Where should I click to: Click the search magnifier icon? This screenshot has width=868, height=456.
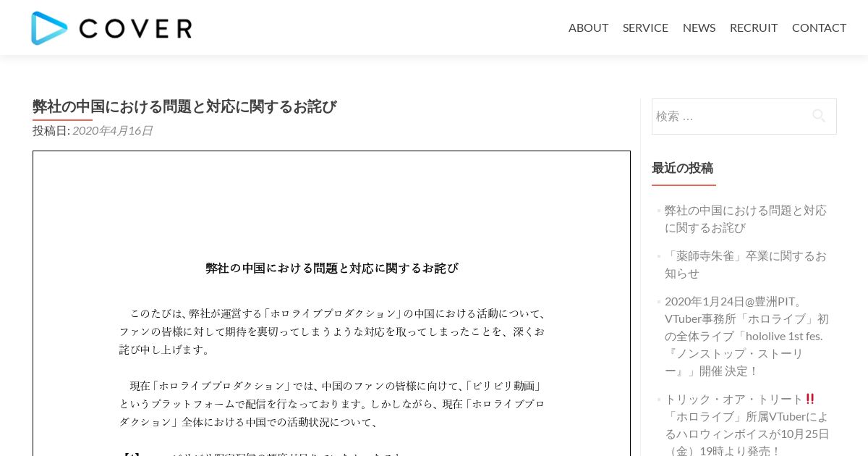pyautogui.click(x=819, y=116)
